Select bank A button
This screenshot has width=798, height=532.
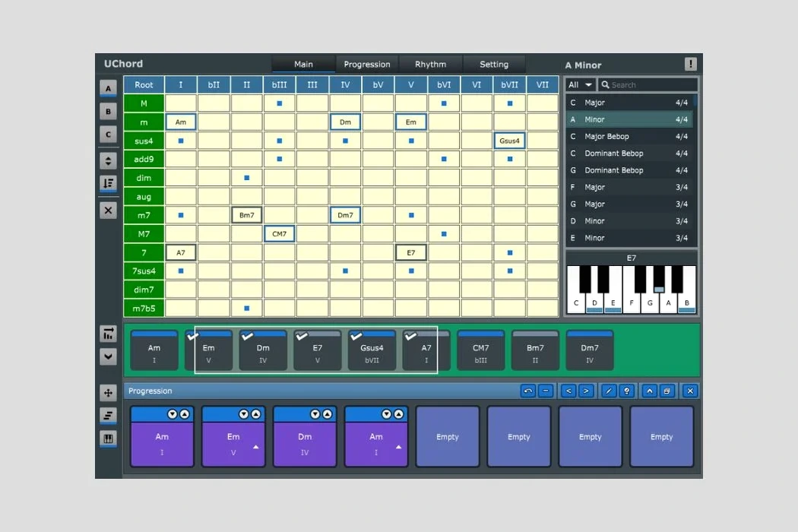point(108,89)
